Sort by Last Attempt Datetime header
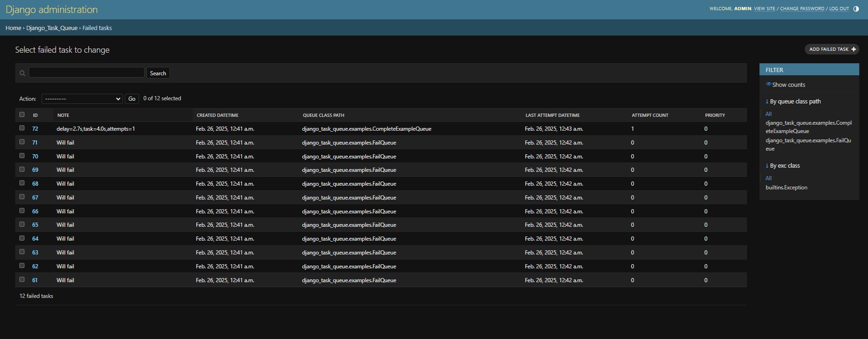Viewport: 868px width, 339px height. (552, 115)
